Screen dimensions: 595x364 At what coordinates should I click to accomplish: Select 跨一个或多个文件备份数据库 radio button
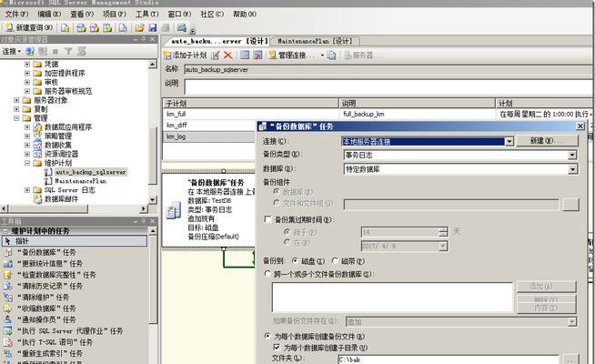click(x=267, y=274)
